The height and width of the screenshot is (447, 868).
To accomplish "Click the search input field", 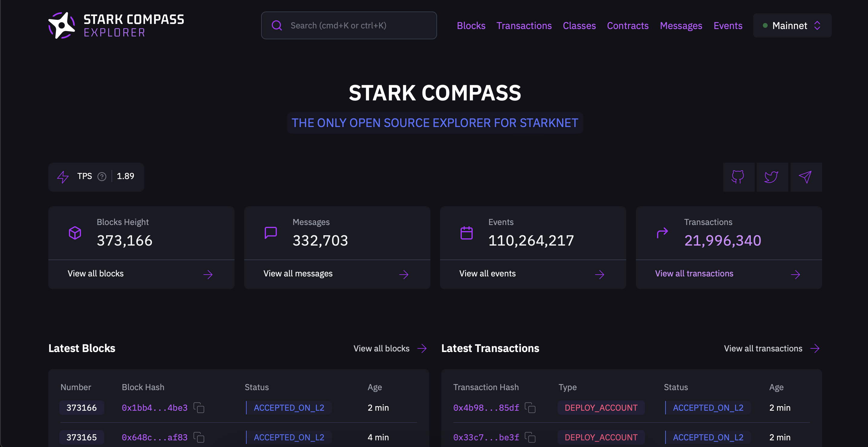I will click(x=349, y=26).
